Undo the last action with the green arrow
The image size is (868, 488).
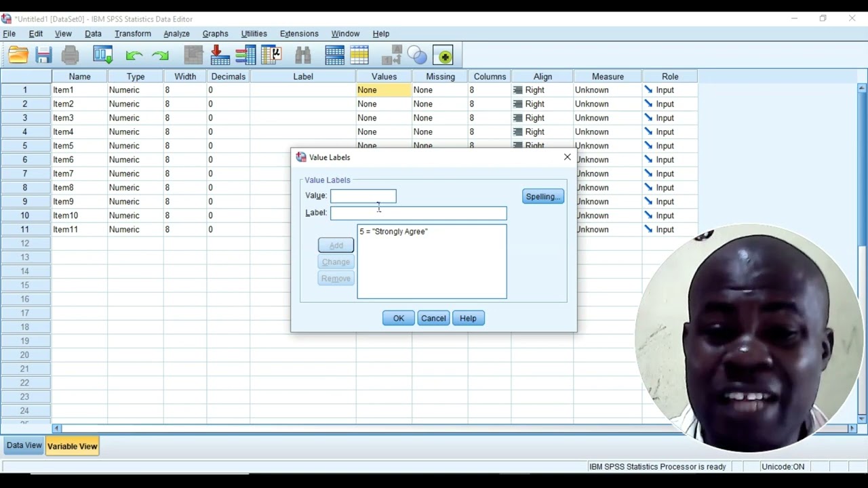click(134, 56)
